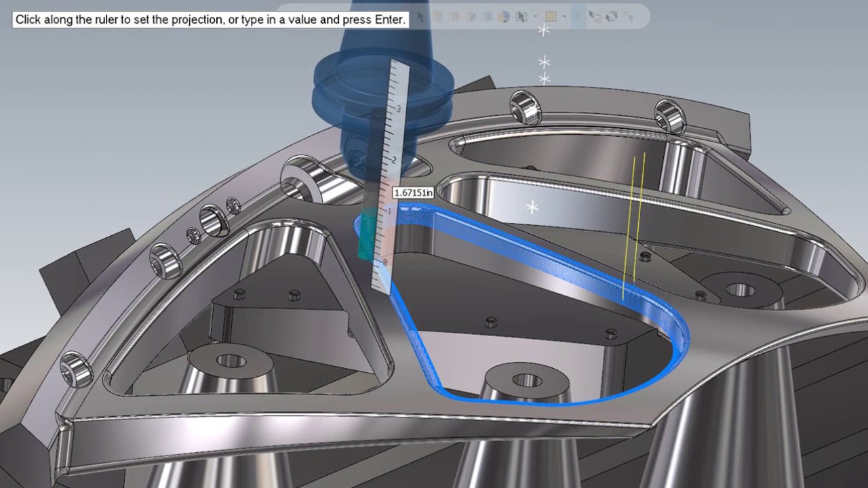
Task: Click the cursor with dashed circle icon
Action: click(612, 16)
